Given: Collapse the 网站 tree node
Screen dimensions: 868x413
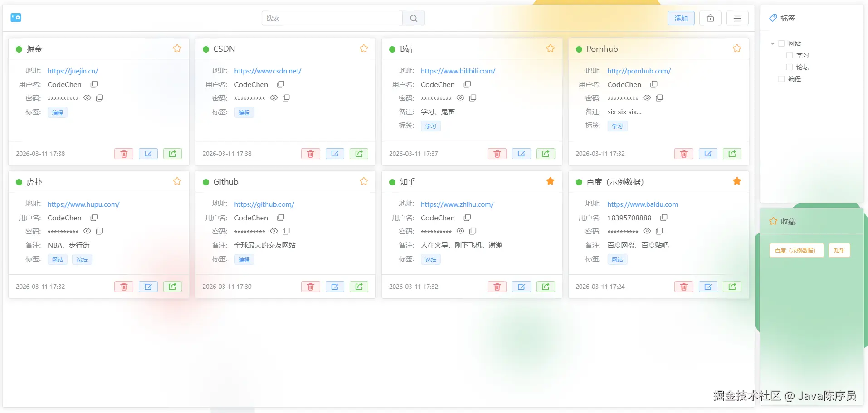Looking at the screenshot, I should pyautogui.click(x=773, y=44).
